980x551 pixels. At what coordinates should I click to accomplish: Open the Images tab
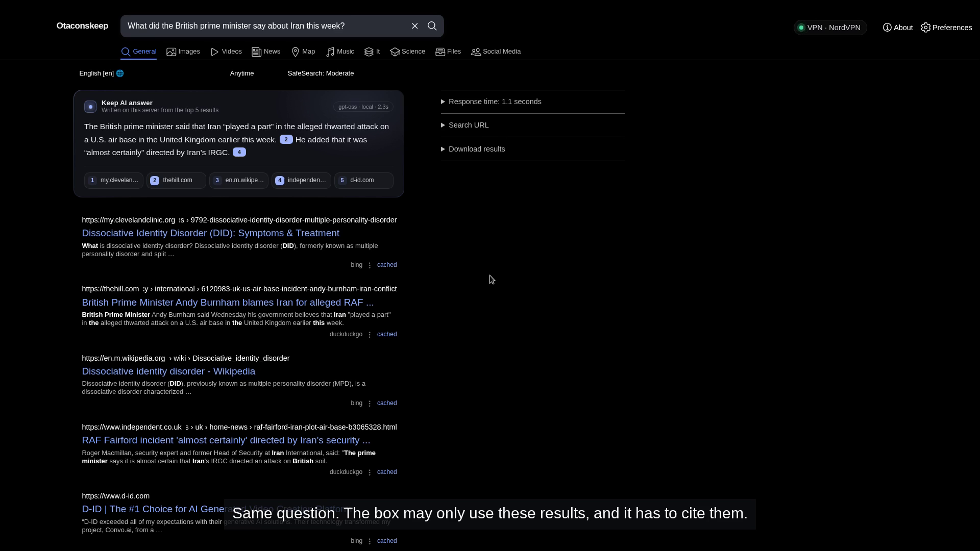pyautogui.click(x=183, y=52)
